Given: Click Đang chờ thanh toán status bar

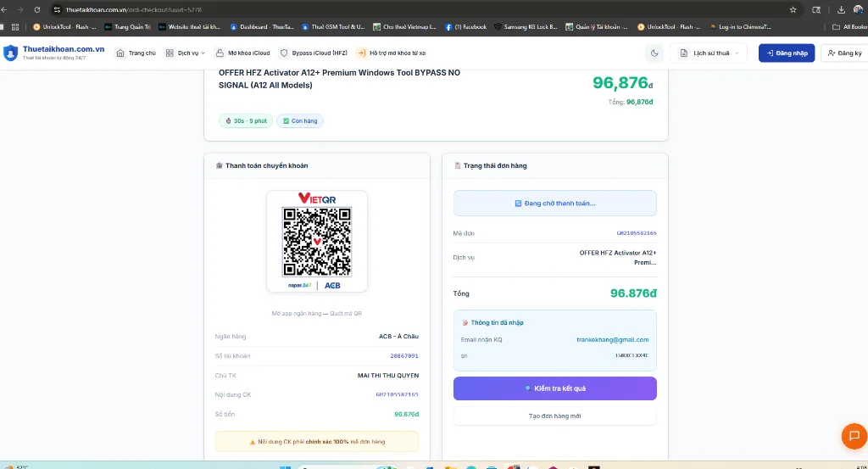Looking at the screenshot, I should 554,204.
